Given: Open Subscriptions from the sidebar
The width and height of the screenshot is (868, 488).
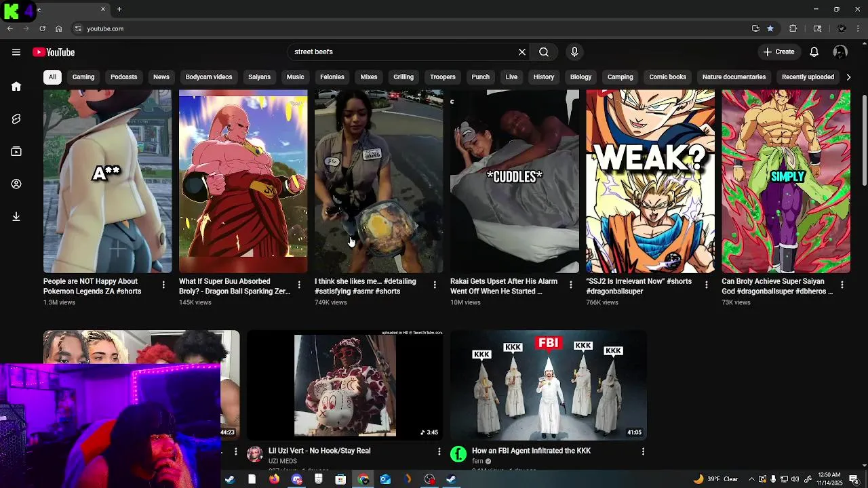Looking at the screenshot, I should 16,151.
